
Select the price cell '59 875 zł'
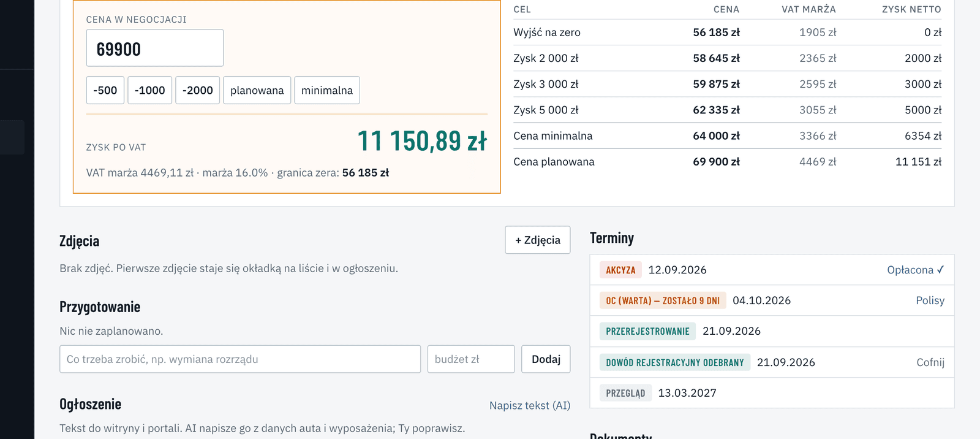[716, 84]
